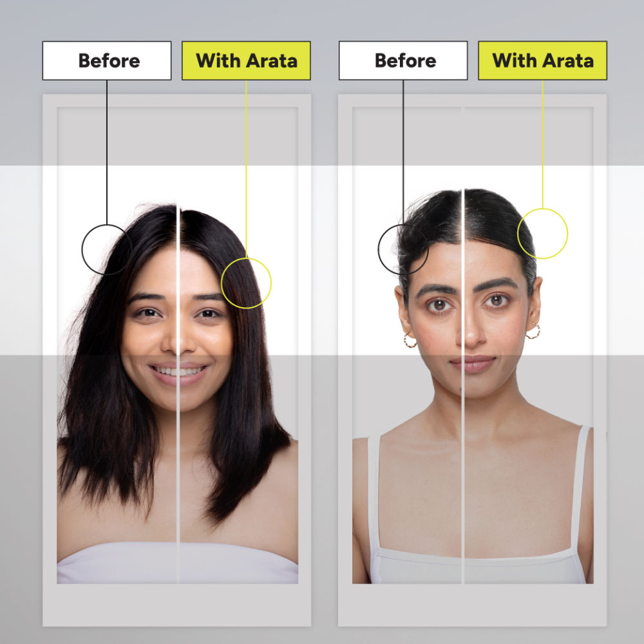
Task: Click the Before label above the long-haired woman
Action: tap(107, 61)
